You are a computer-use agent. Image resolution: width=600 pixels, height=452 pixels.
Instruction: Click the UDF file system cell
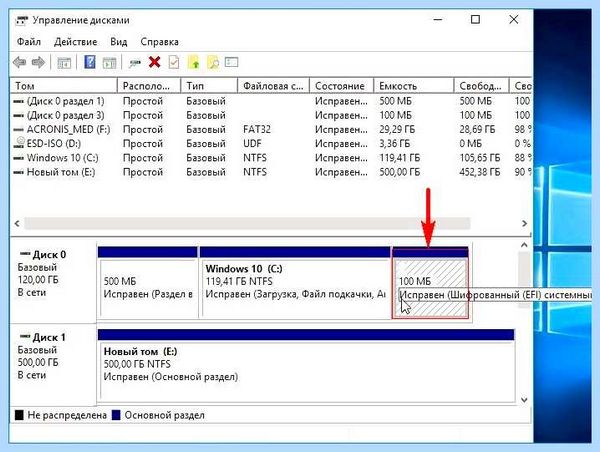[x=252, y=144]
